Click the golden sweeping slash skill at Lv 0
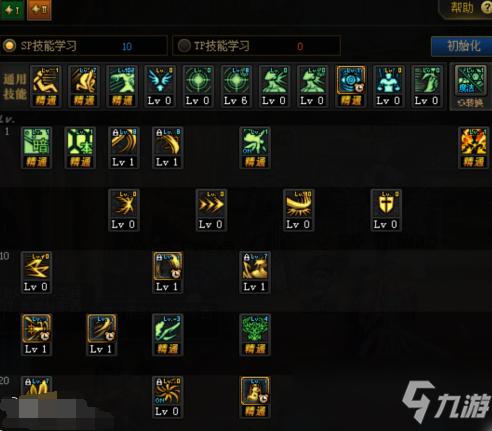 pos(298,210)
